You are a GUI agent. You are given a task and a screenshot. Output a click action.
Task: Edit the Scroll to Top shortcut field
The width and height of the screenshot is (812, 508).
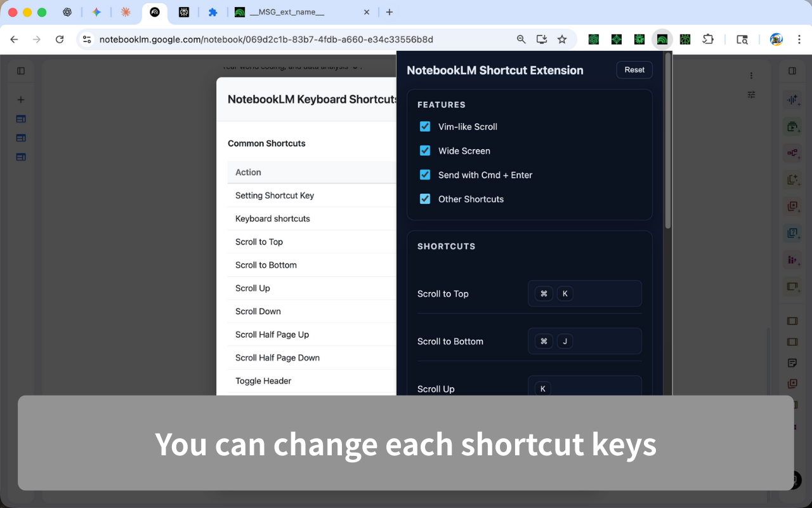coord(585,293)
